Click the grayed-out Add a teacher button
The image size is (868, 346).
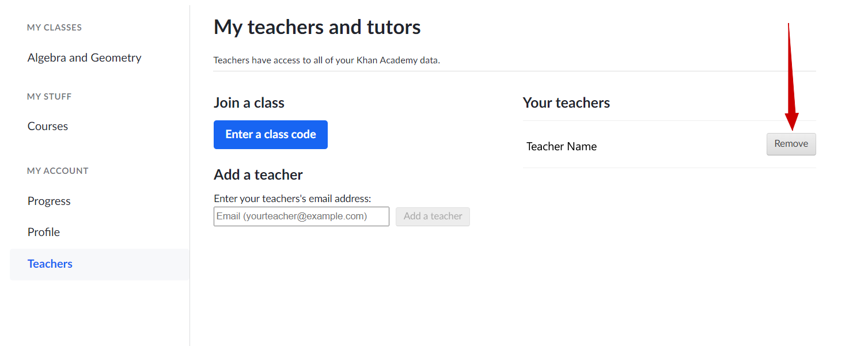click(433, 216)
